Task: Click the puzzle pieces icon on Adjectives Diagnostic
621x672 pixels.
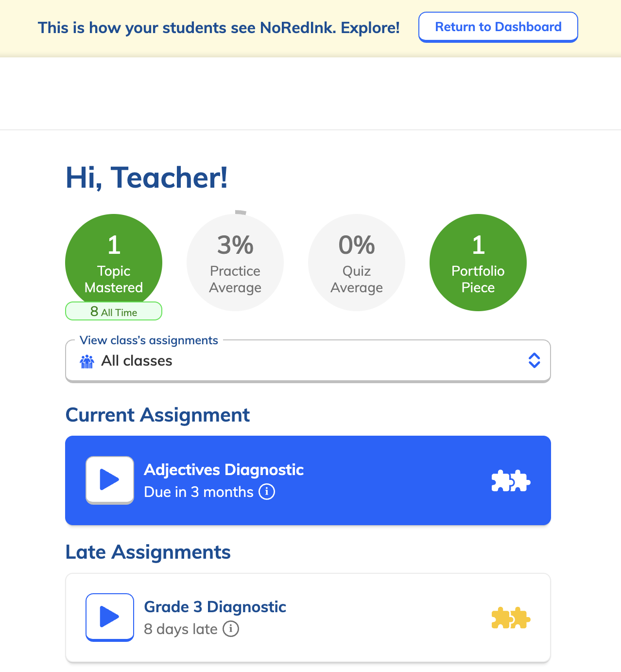Action: click(x=511, y=480)
